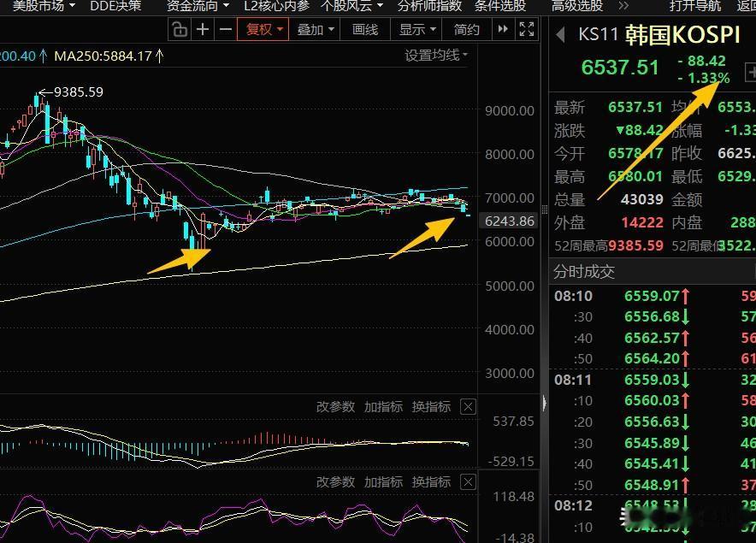Click 改参数 in the 118.48 indicator panel
Image resolution: width=756 pixels, height=543 pixels.
335,481
